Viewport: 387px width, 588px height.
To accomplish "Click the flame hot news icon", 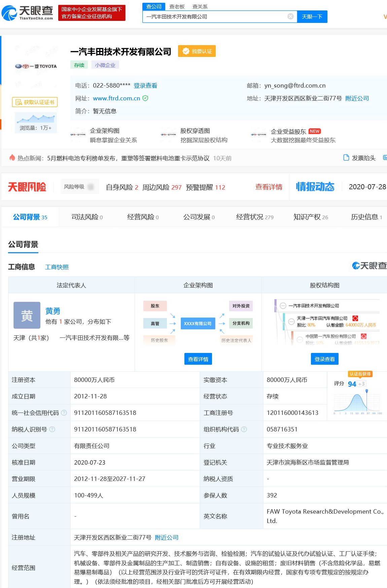I will coord(12,158).
